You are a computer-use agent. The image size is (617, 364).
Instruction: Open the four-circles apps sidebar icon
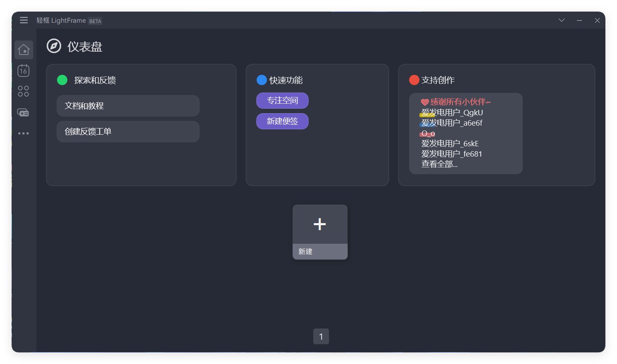pyautogui.click(x=24, y=91)
